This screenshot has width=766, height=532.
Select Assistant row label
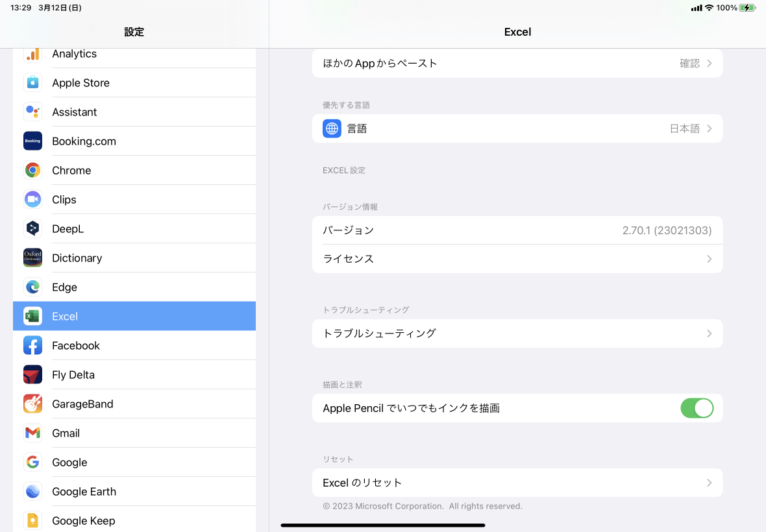(x=74, y=112)
